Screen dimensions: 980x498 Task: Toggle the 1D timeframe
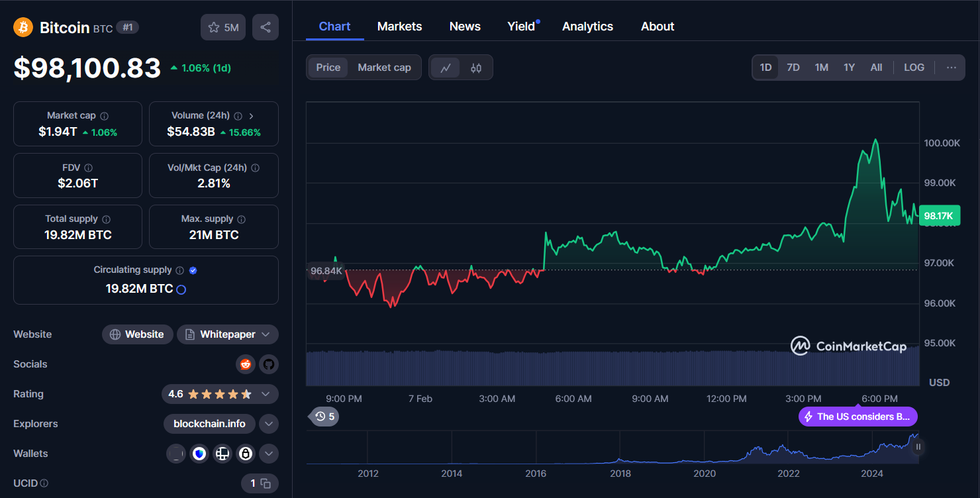coord(765,67)
